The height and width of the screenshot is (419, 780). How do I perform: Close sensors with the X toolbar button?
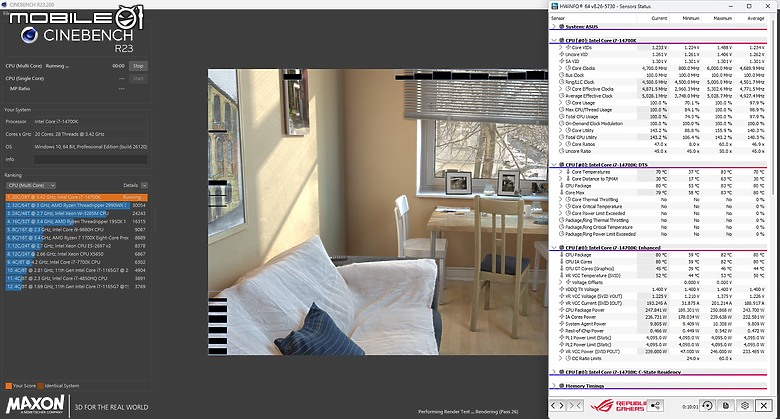(x=764, y=406)
